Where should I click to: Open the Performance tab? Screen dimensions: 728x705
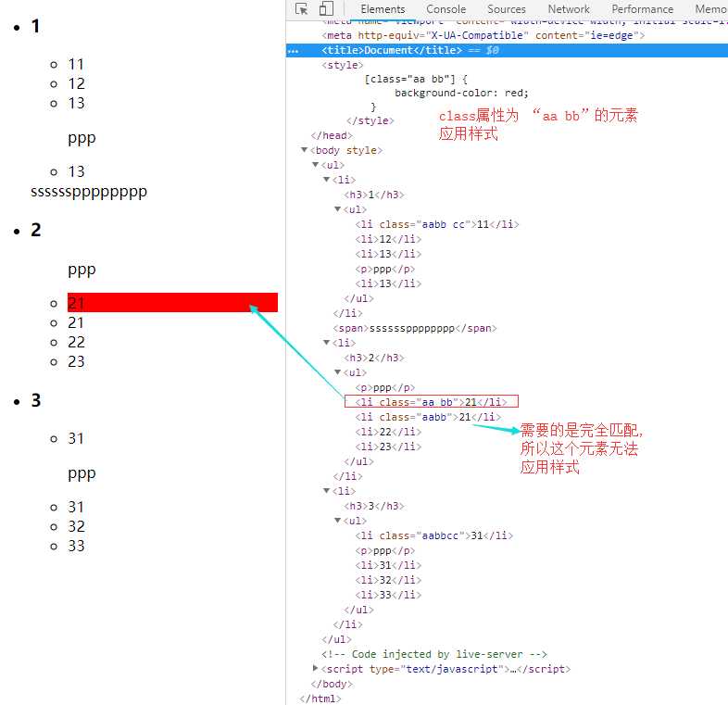coord(642,9)
